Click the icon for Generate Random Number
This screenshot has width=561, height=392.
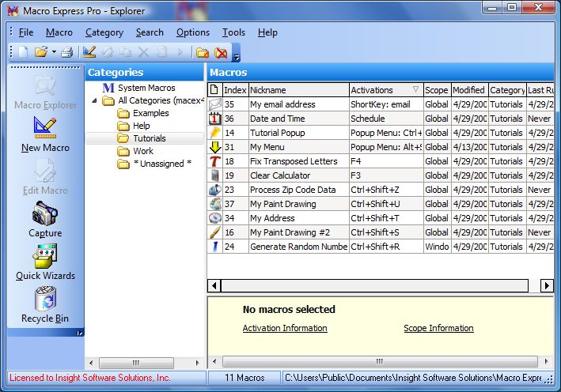pos(215,247)
